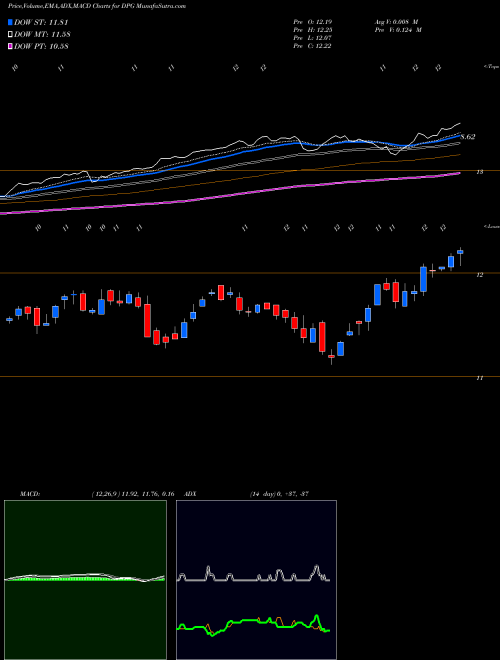Click the white DOW MT legend swatch
Screen dimensions: 500x660
pos(11,35)
